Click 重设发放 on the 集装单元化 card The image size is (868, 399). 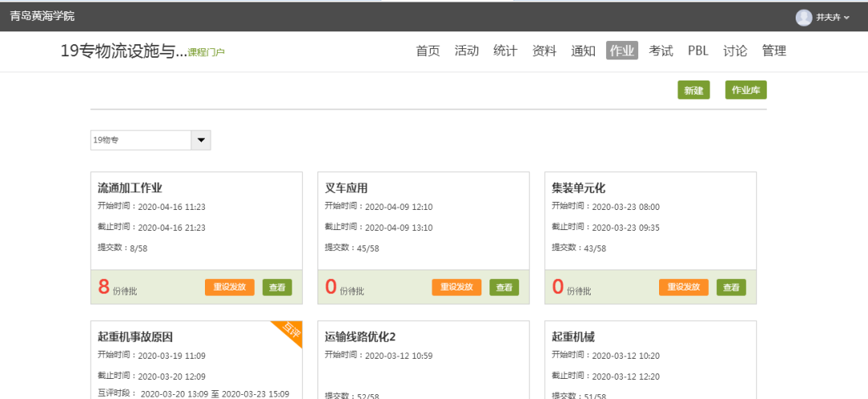click(683, 287)
